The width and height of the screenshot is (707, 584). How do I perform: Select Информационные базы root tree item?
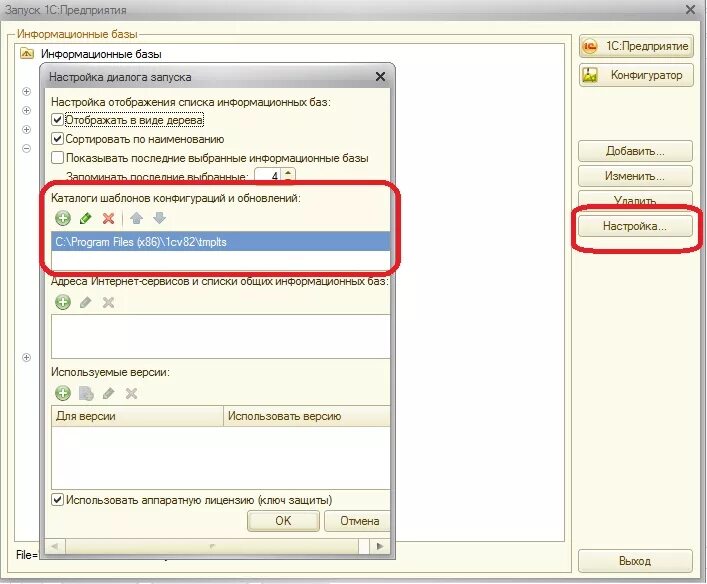(x=101, y=54)
